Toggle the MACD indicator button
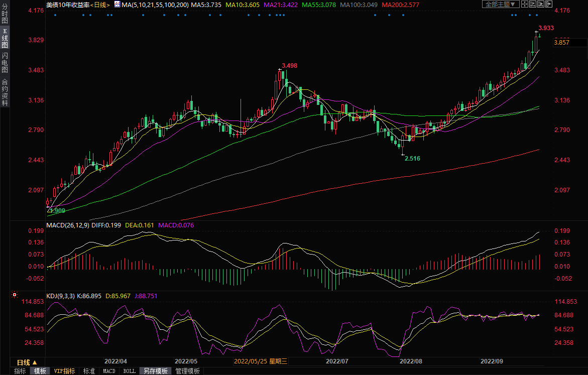This screenshot has width=588, height=375. coord(109,371)
